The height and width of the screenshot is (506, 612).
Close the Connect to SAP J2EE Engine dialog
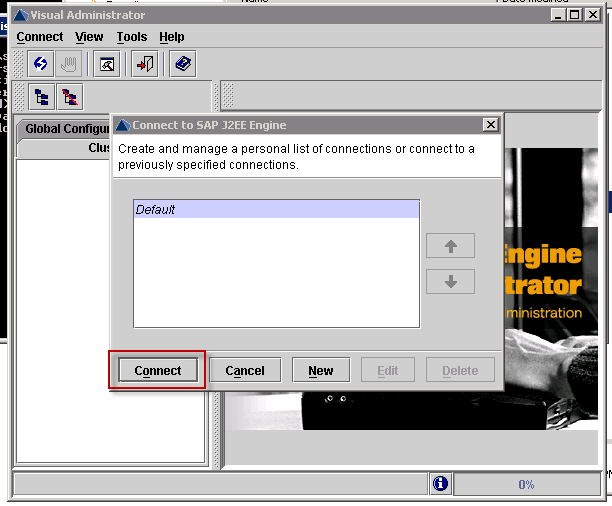(x=491, y=125)
